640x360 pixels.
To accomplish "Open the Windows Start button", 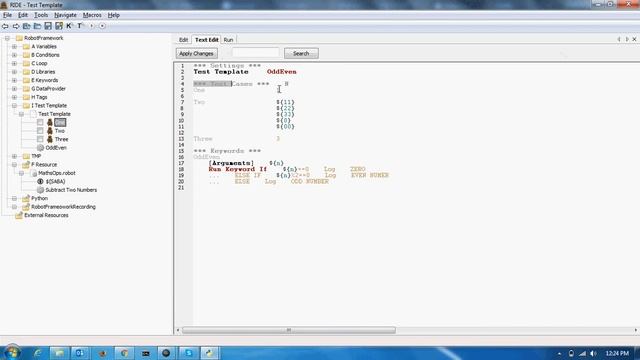I will tap(12, 352).
